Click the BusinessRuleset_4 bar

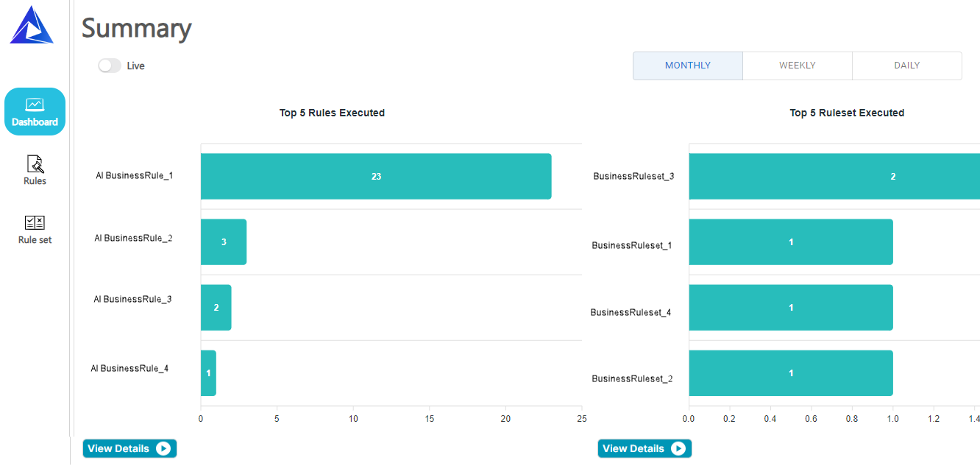[791, 308]
